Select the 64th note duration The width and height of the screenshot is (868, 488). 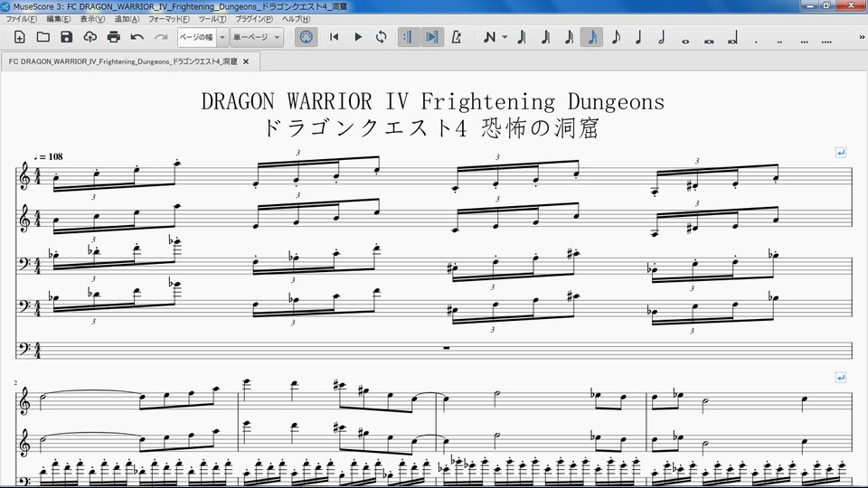point(522,37)
